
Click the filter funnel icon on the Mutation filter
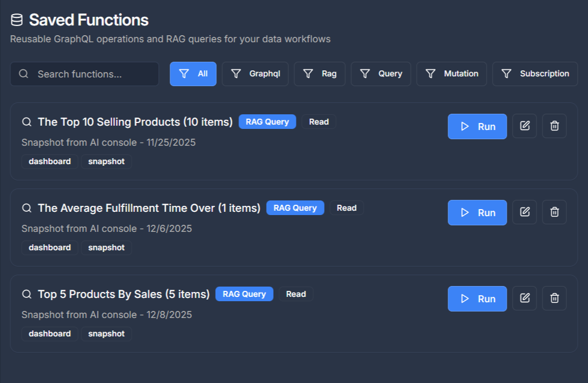pyautogui.click(x=431, y=73)
